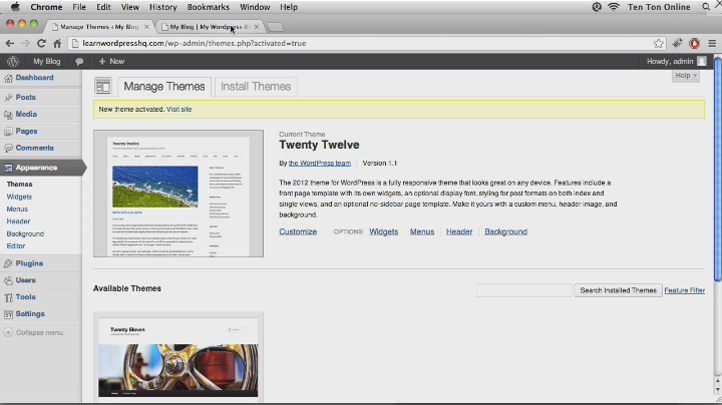The height and width of the screenshot is (405, 722).
Task: Open Howdy, admin account menu
Action: [676, 61]
